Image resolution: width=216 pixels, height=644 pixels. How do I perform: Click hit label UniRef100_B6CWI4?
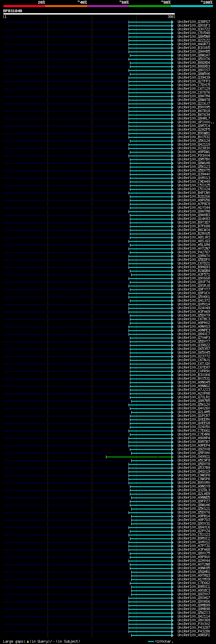pos(194,230)
